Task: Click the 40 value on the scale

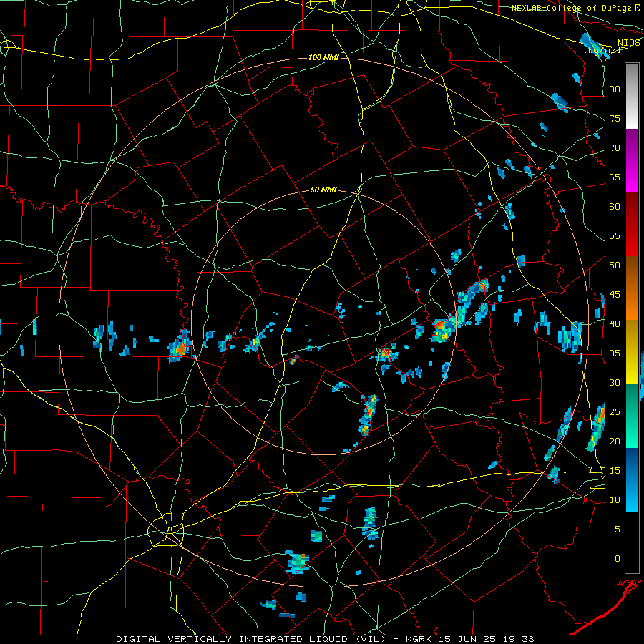Action: (615, 324)
